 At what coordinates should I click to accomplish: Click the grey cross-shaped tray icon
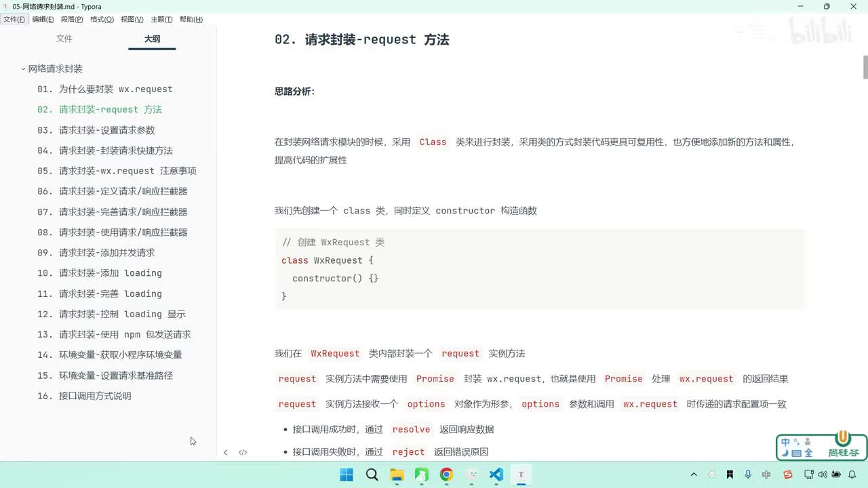click(x=766, y=474)
